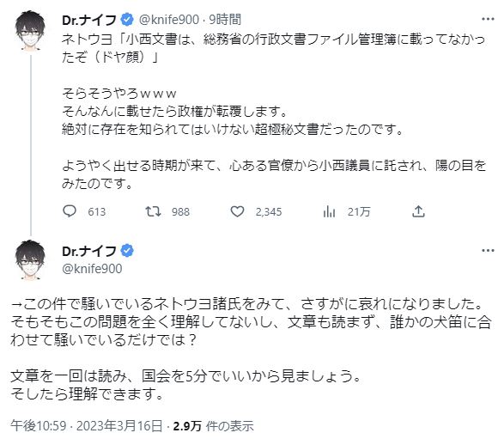
Task: Open Dr.ナイフ avatar in first tweet
Action: click(x=31, y=31)
